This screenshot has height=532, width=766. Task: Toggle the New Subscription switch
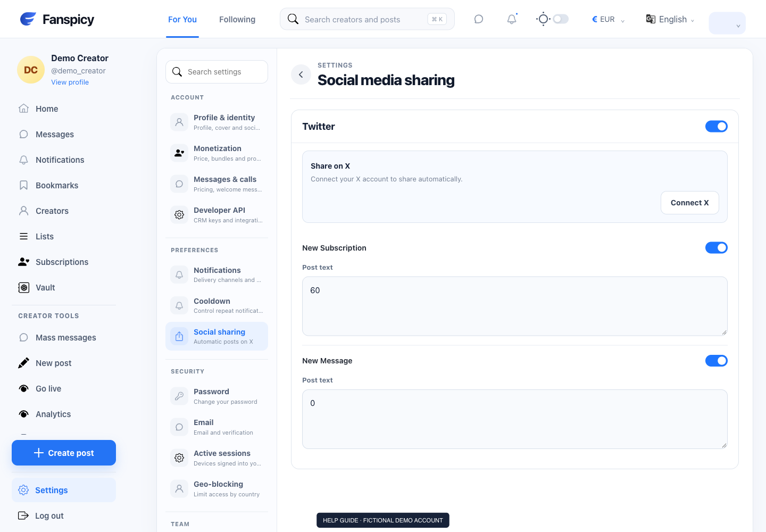click(x=717, y=247)
